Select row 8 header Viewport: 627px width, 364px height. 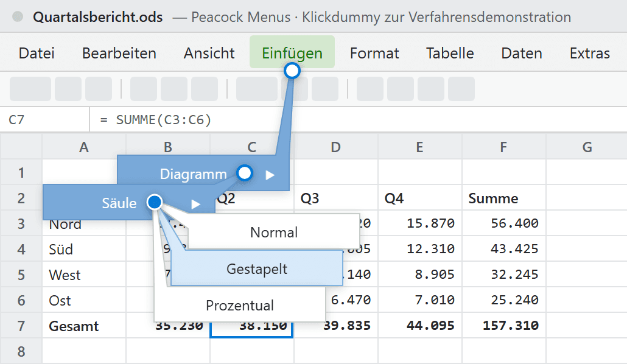pos(21,352)
